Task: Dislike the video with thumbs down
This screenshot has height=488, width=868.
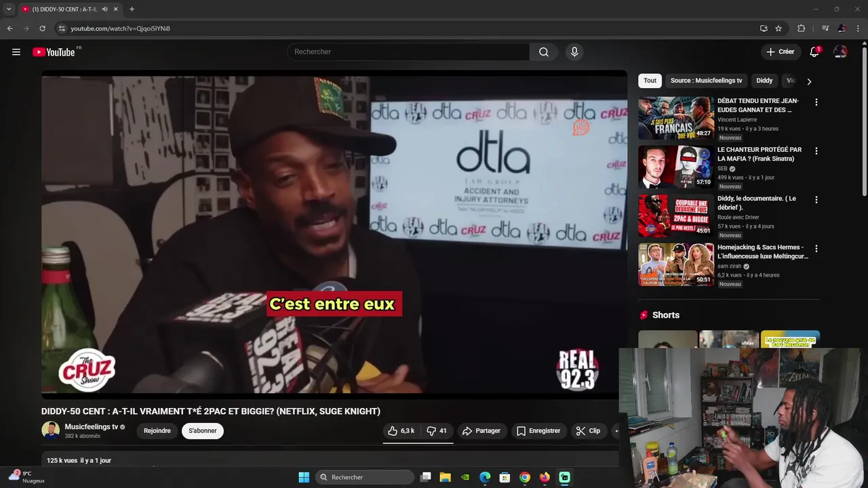Action: (436, 431)
